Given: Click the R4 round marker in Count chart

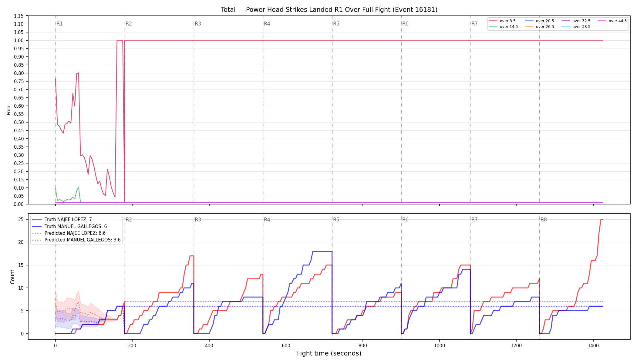Looking at the screenshot, I should coord(267,220).
